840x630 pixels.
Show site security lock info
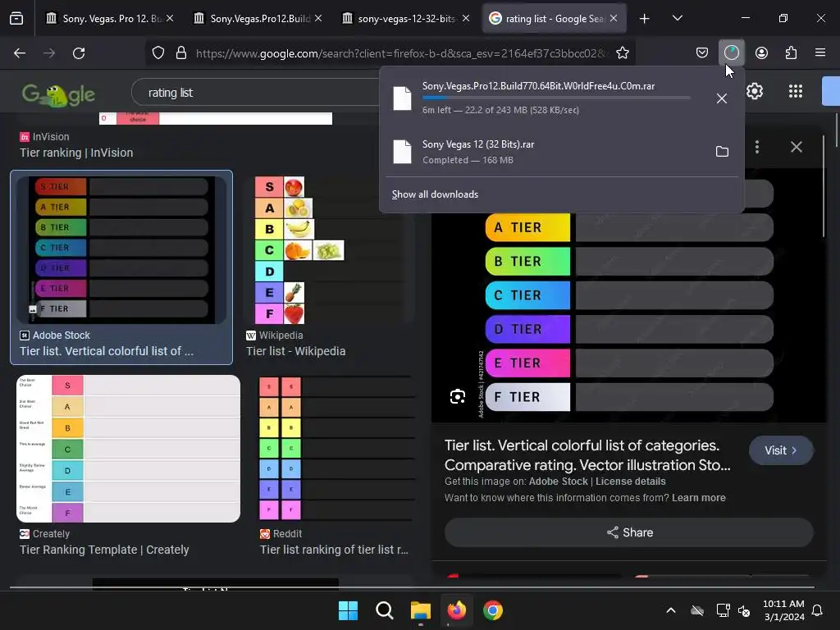pyautogui.click(x=181, y=53)
